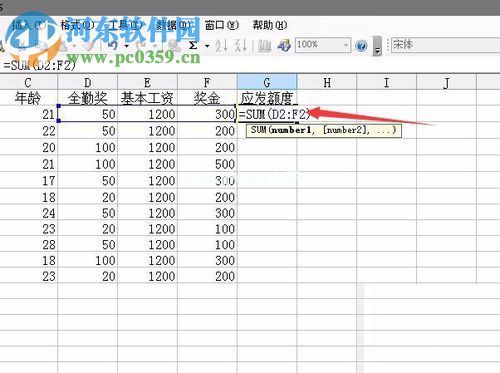Viewport: 500px width, 373px height.
Task: Click the 年龄 cell with value 17
Action: (29, 181)
